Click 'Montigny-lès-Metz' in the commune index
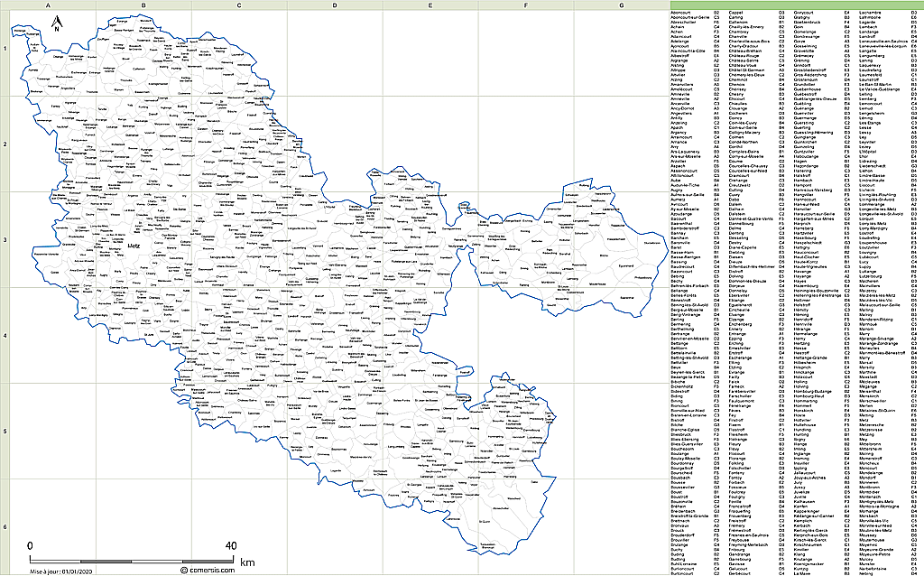Screen dimensions: 924x576 [x=876, y=501]
